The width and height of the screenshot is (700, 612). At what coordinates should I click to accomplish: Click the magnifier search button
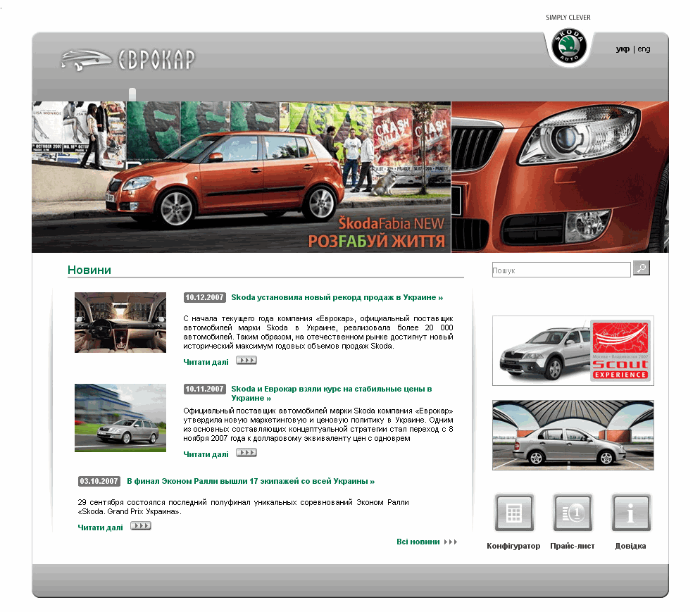[x=642, y=268]
